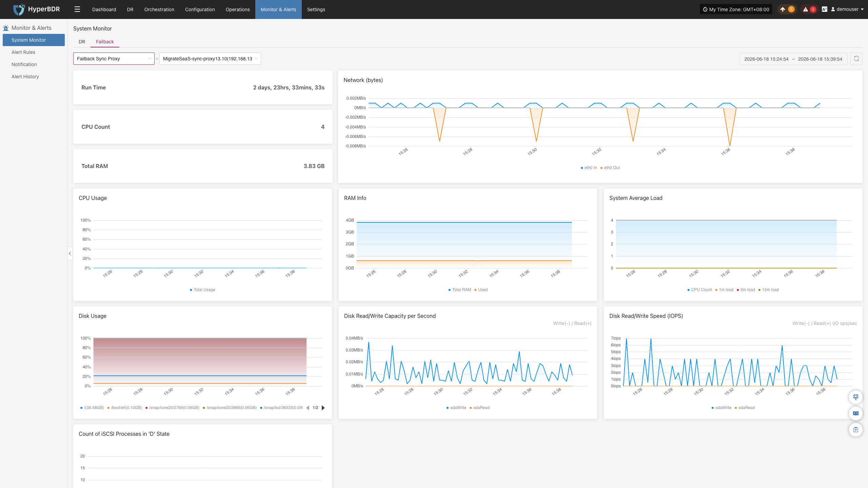
Task: Open the Configuration menu
Action: tap(200, 9)
